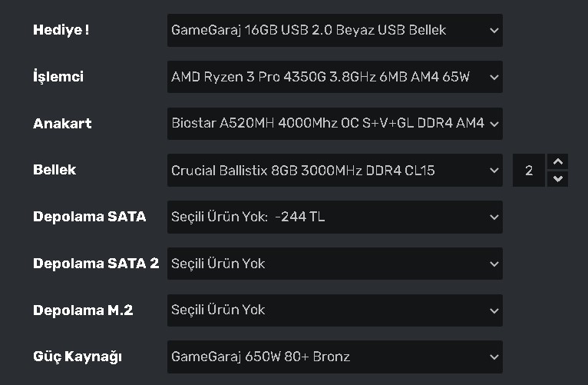Click the chevron arrow of Depolama SATA 2 dropdown
The width and height of the screenshot is (588, 385).
(x=493, y=264)
